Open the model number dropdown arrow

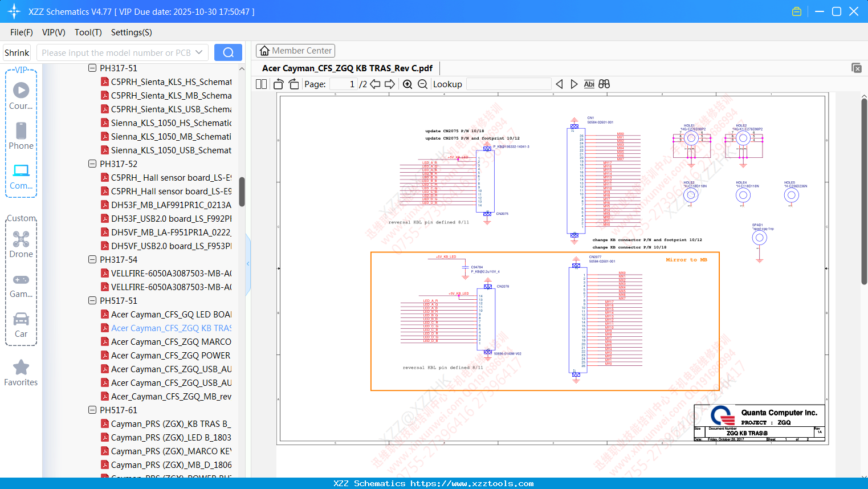click(x=199, y=52)
